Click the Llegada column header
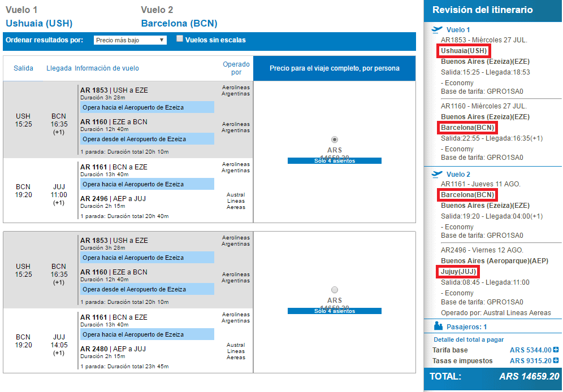The height and width of the screenshot is (392, 563). [x=59, y=68]
